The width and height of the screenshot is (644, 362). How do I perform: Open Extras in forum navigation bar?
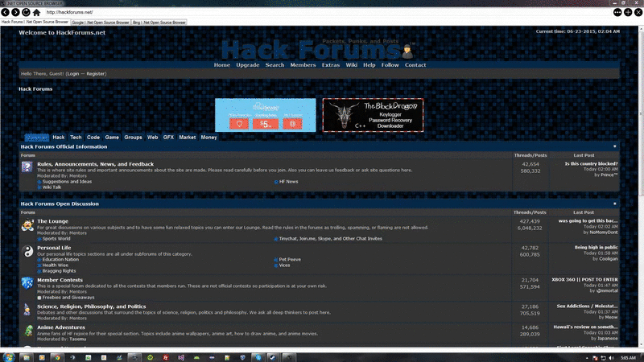(x=331, y=65)
